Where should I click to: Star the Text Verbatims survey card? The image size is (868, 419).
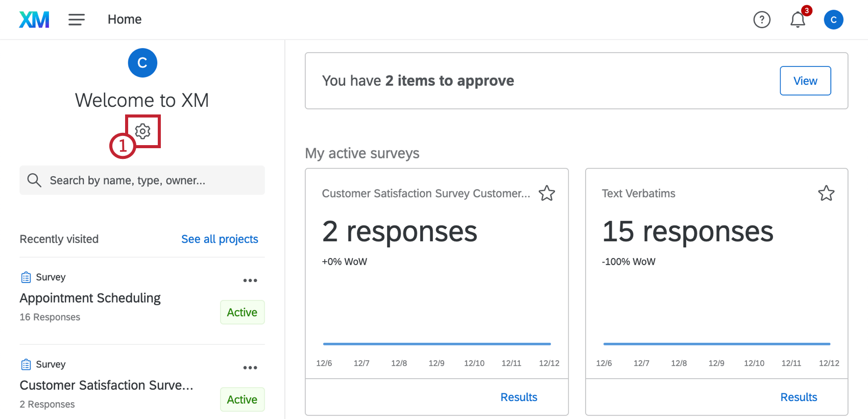[826, 193]
